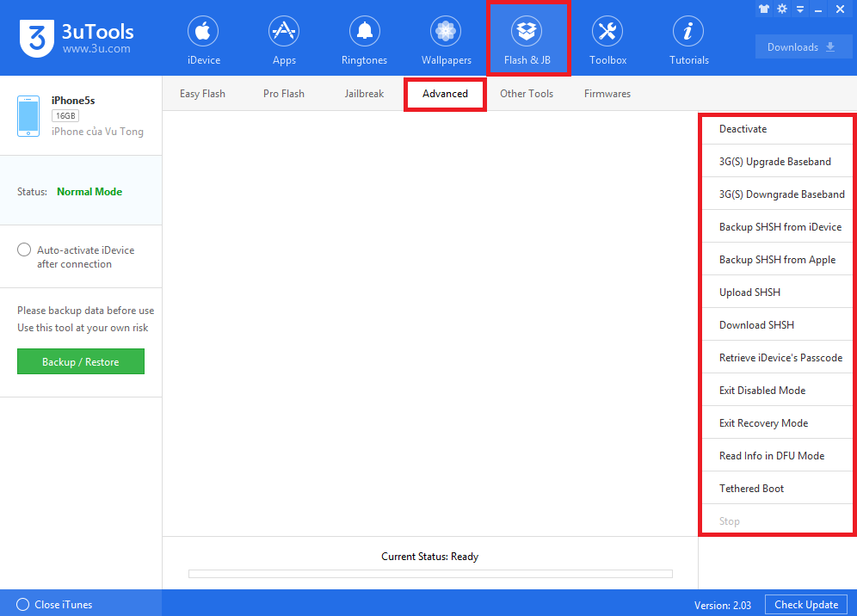Open the Wallpapers section

pos(446,41)
